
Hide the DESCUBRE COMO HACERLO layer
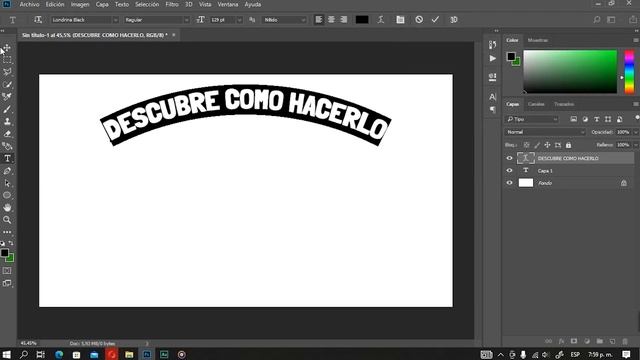(x=509, y=158)
